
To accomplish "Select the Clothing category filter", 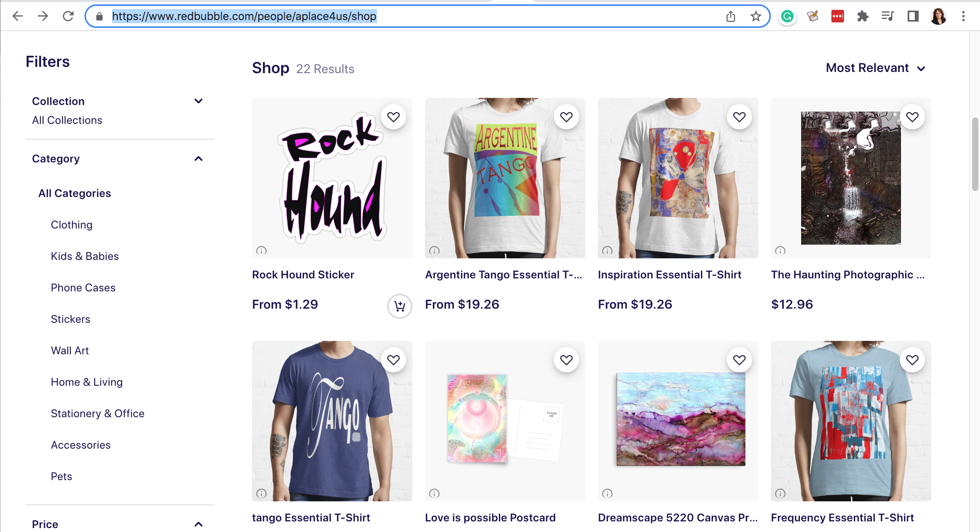I will [72, 225].
